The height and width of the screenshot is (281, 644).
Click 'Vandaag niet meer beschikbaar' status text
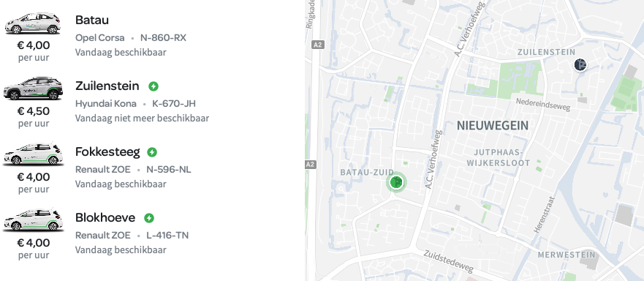(x=142, y=118)
